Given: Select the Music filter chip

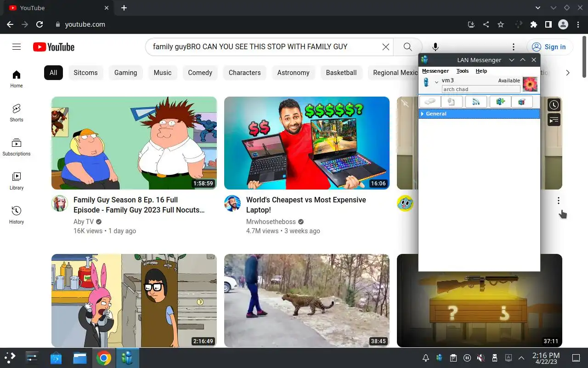Looking at the screenshot, I should [163, 73].
